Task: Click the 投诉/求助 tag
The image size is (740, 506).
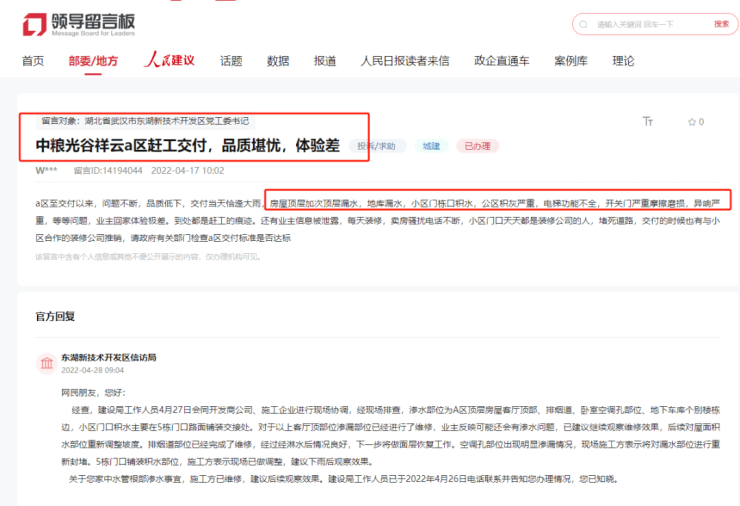Action: pos(376,147)
